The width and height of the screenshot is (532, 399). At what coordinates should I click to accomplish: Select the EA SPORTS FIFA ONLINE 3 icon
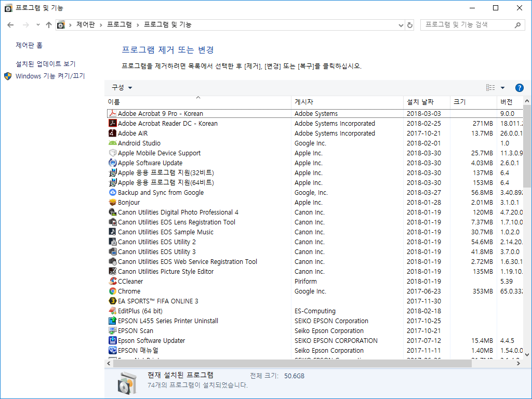(113, 301)
